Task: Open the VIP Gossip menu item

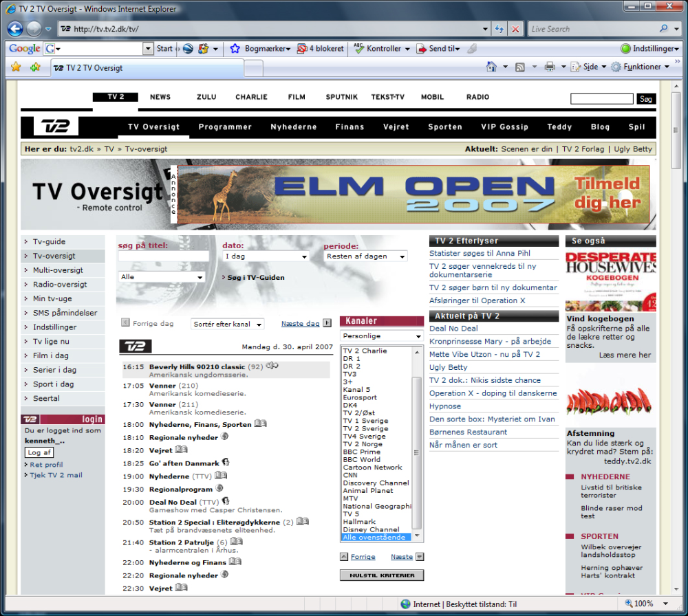Action: coord(504,126)
